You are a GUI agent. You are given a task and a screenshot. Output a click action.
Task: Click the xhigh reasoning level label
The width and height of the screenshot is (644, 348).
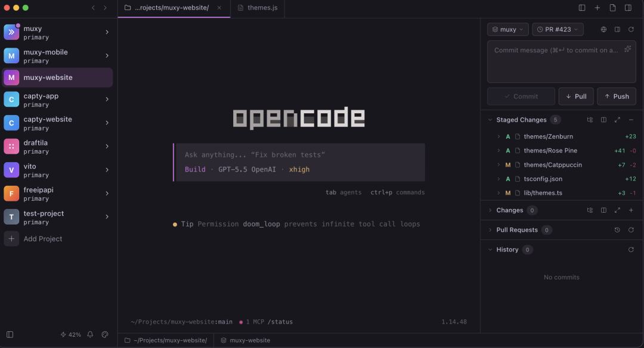pos(299,169)
